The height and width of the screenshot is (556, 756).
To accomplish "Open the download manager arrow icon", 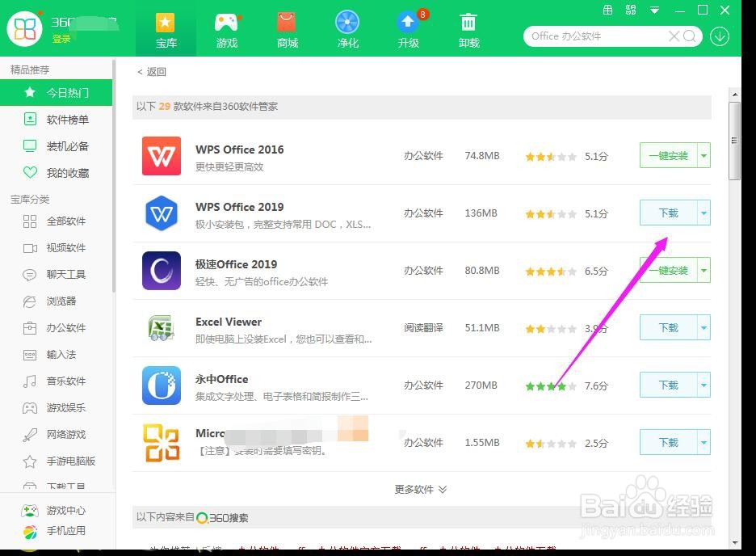I will coord(720,36).
